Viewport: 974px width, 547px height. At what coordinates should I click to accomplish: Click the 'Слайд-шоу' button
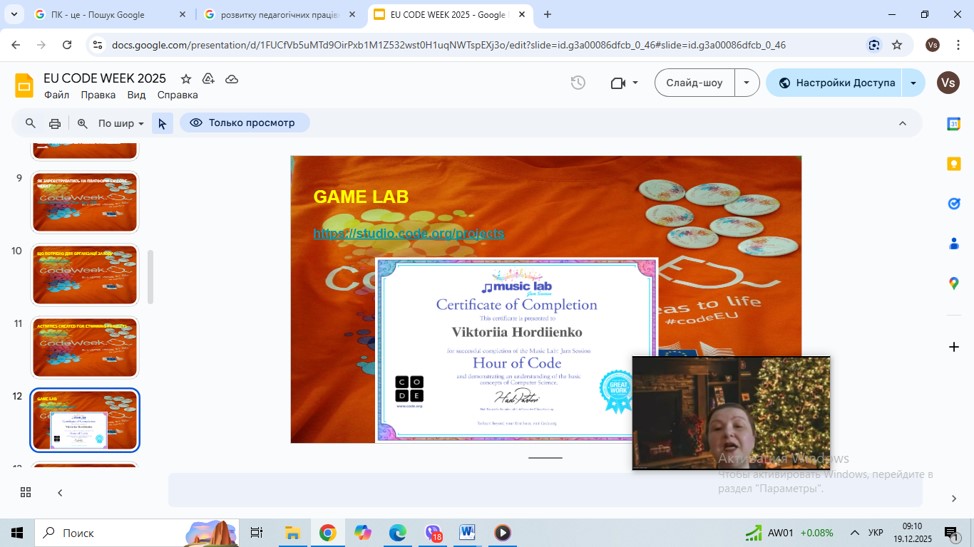click(694, 83)
